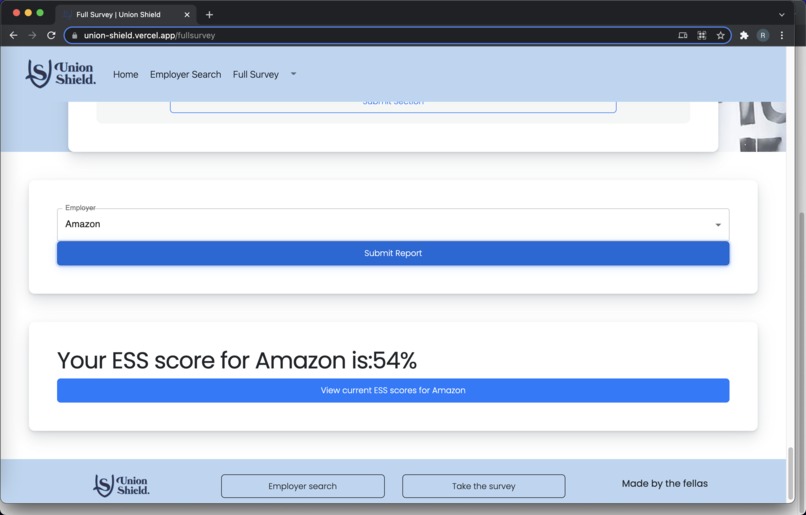Open Employer Search from the navbar
This screenshot has width=806, height=515.
186,75
